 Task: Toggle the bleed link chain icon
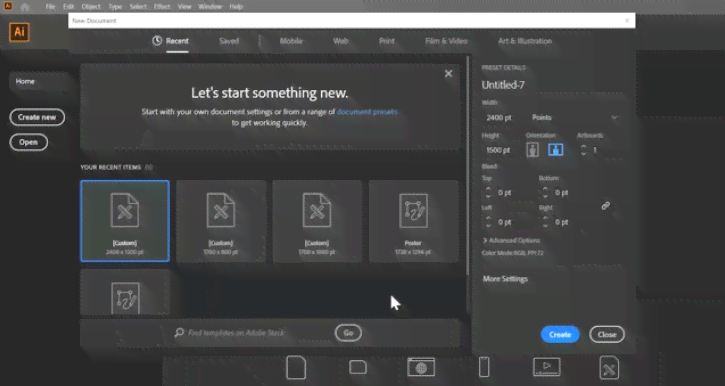tap(606, 206)
